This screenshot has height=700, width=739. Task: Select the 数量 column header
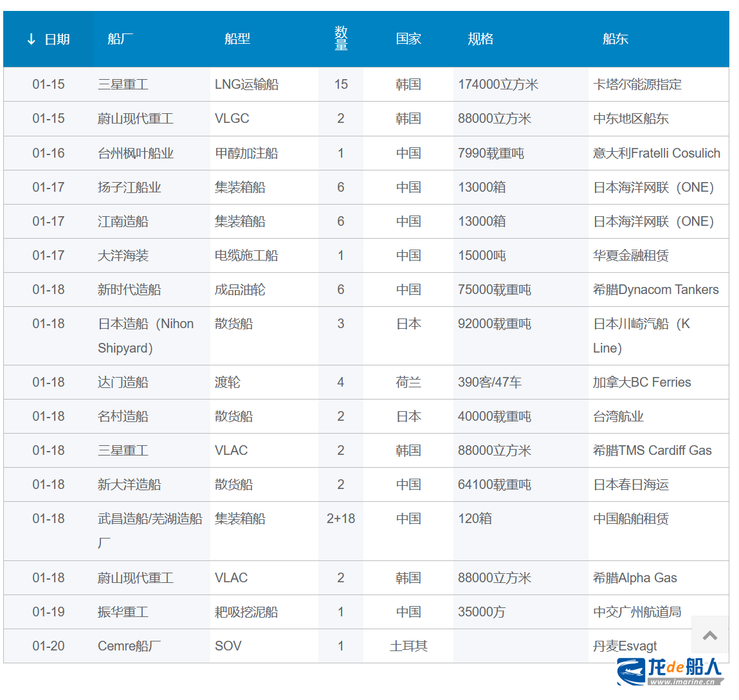pos(341,39)
